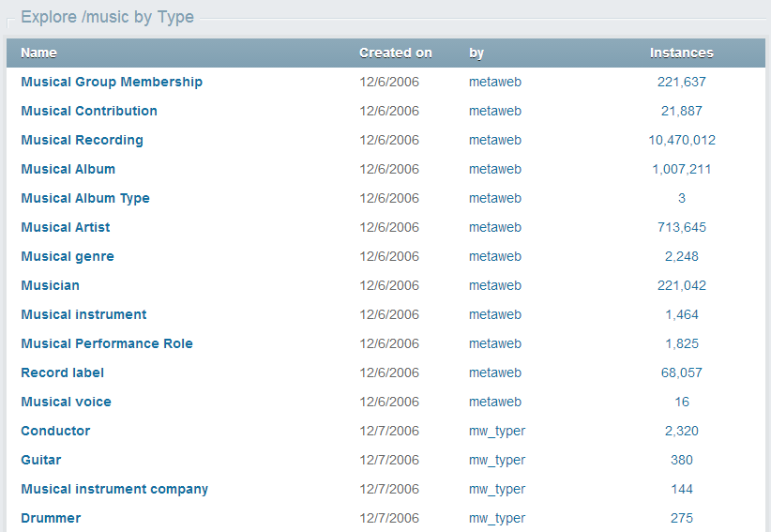
Task: Open the 21,887 instances count
Action: [x=682, y=111]
